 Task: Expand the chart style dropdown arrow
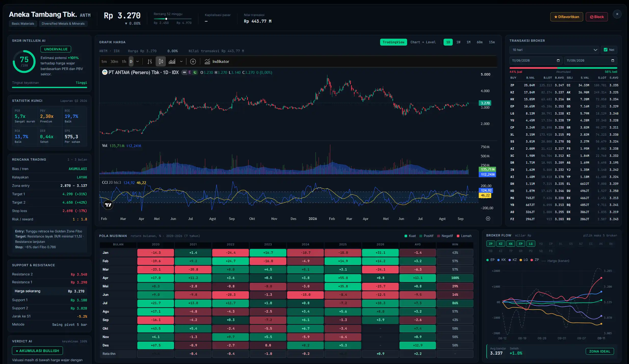click(181, 62)
